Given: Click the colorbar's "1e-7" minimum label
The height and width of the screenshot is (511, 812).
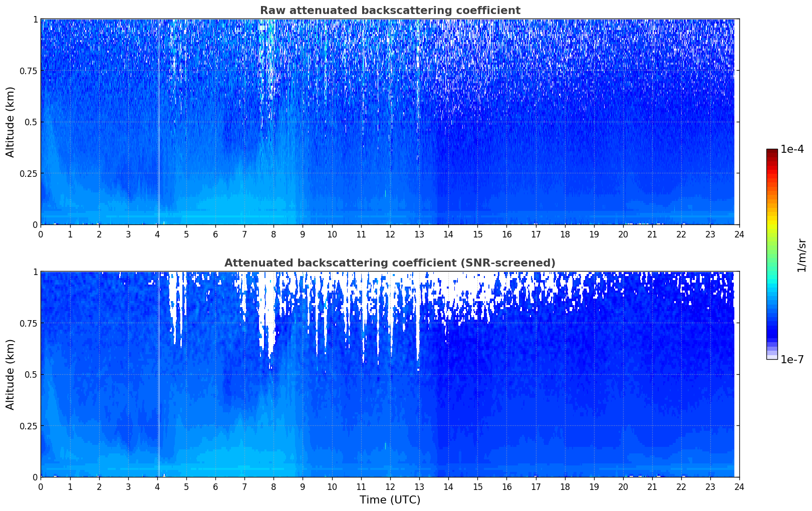Looking at the screenshot, I should tap(792, 360).
